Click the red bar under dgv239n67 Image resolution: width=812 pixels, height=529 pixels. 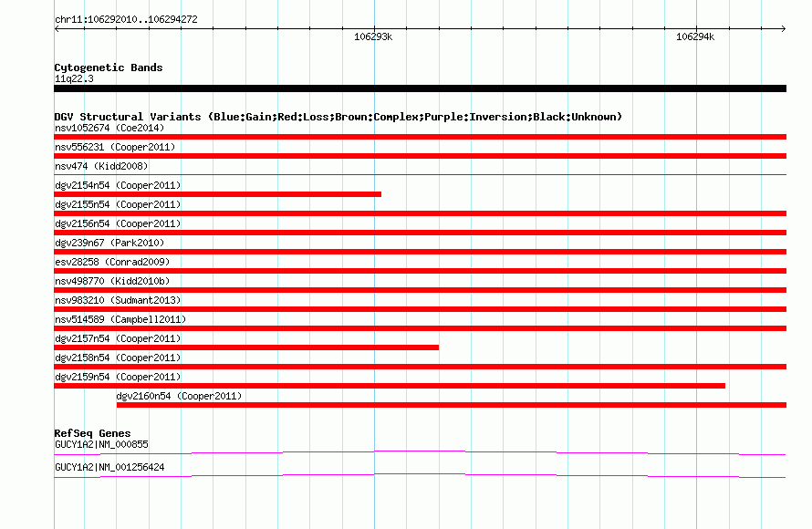(420, 252)
